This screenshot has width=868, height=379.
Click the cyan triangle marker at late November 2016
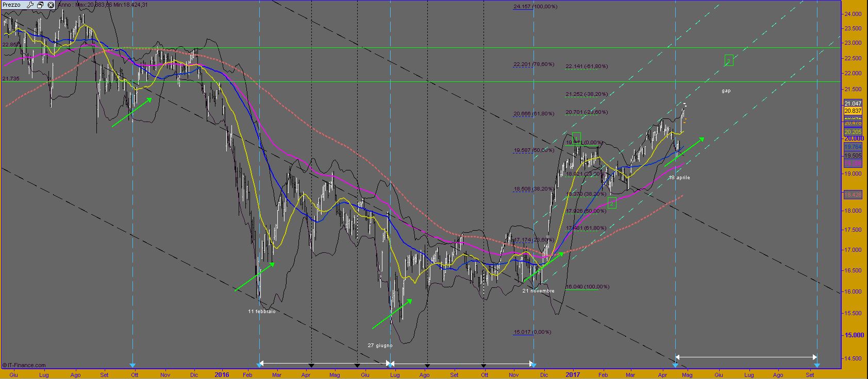[533, 365]
